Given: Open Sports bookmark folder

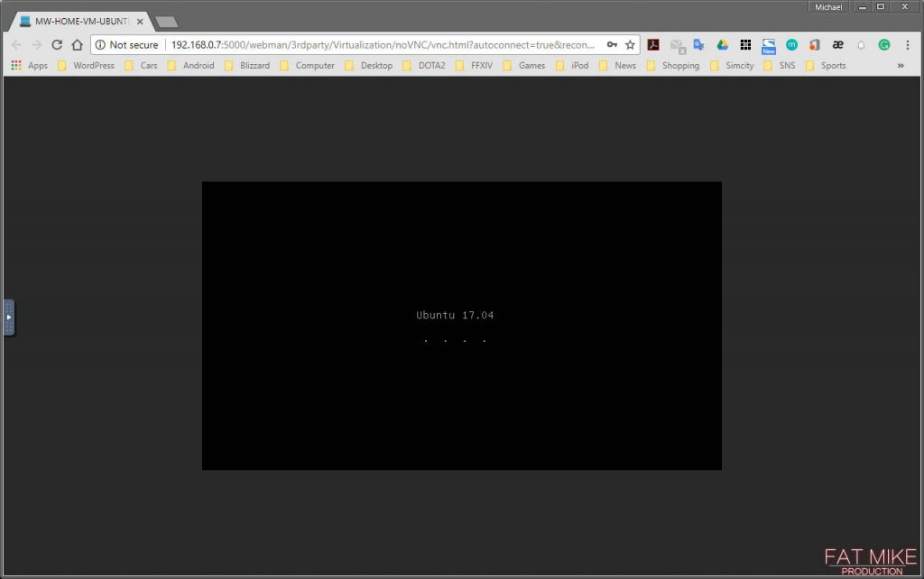Looking at the screenshot, I should (x=826, y=65).
